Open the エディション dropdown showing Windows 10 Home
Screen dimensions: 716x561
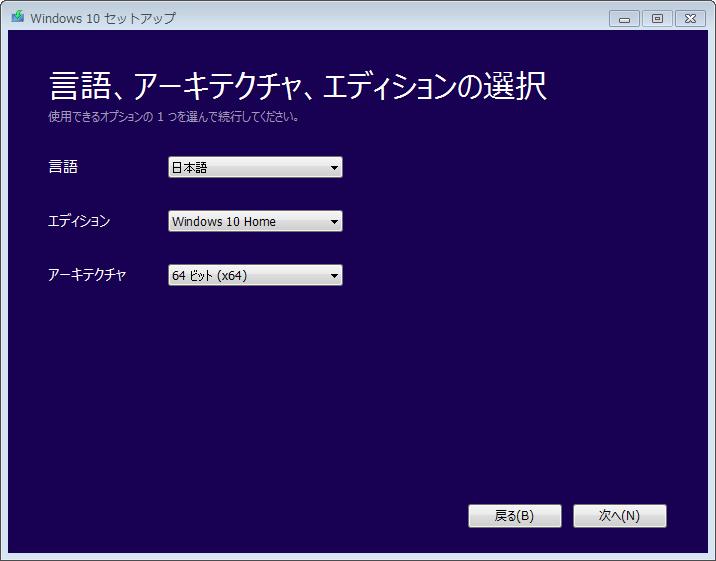255,221
